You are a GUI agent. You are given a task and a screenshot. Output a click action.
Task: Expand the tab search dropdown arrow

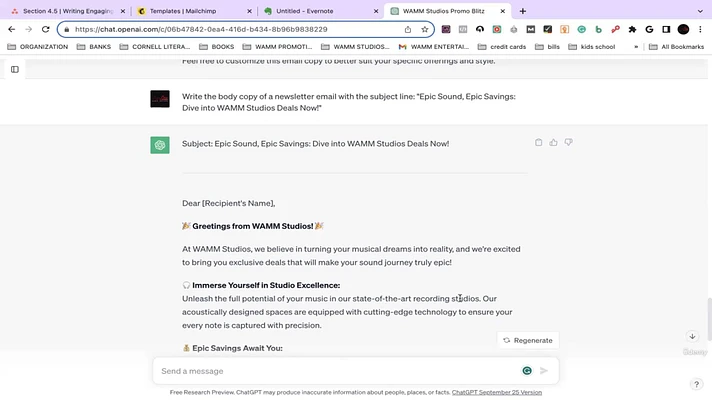pos(700,11)
